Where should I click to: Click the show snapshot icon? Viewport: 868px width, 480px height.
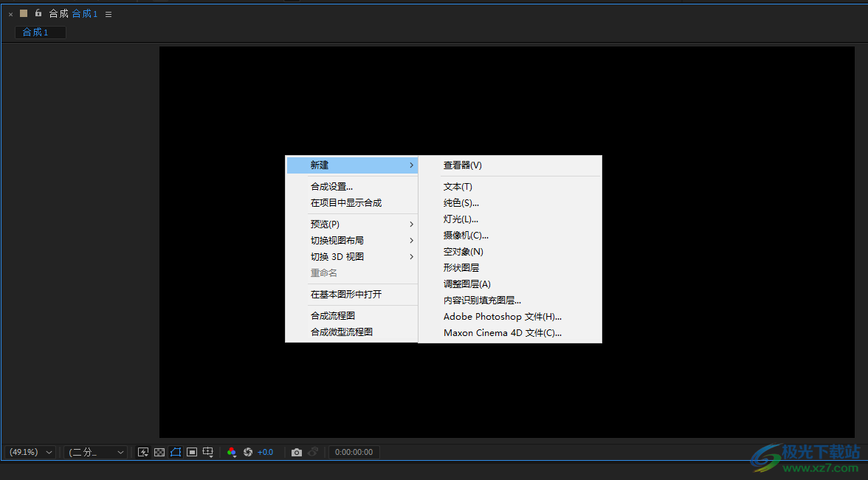pos(313,453)
